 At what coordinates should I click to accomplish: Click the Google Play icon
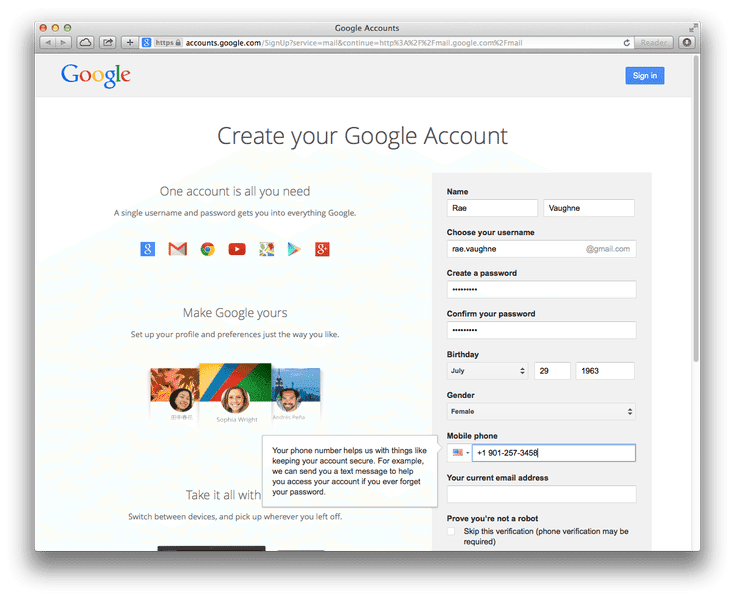click(x=294, y=249)
